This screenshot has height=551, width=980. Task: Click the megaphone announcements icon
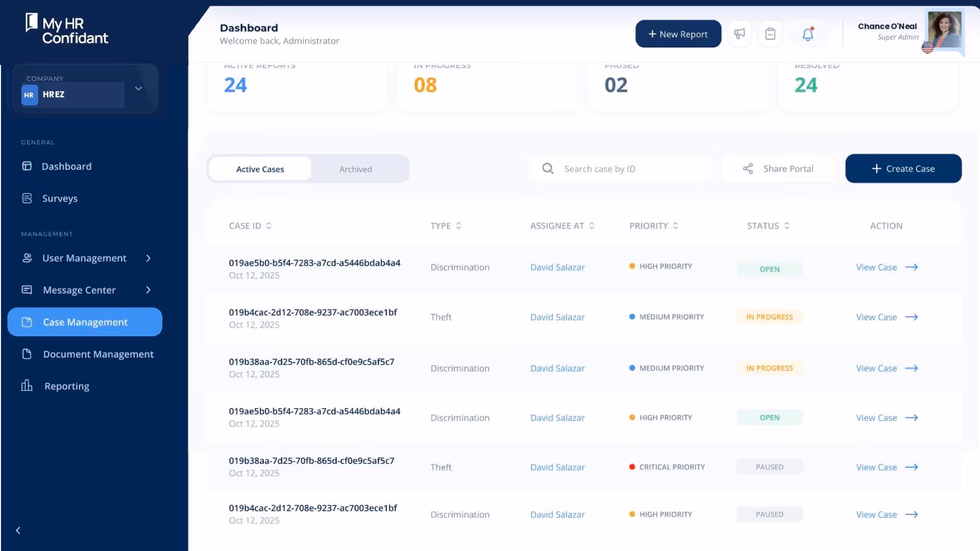tap(739, 34)
